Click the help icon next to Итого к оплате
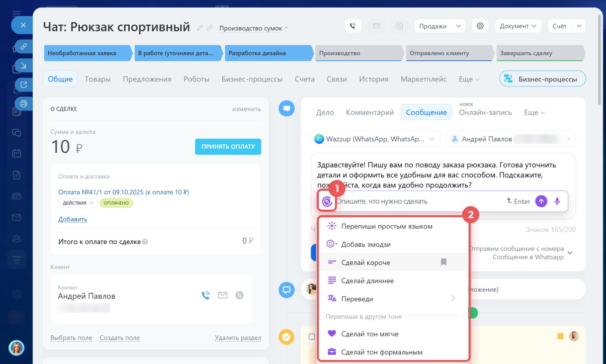The image size is (606, 364). pos(145,241)
